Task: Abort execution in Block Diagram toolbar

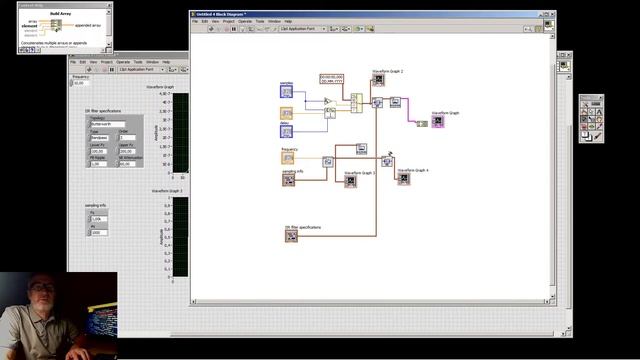Action: tap(226, 29)
